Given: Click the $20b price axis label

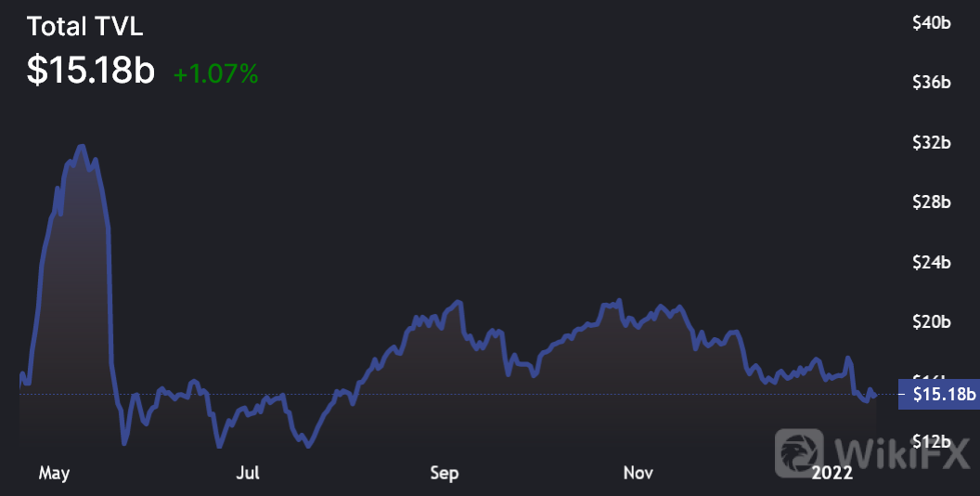Looking at the screenshot, I should point(932,322).
